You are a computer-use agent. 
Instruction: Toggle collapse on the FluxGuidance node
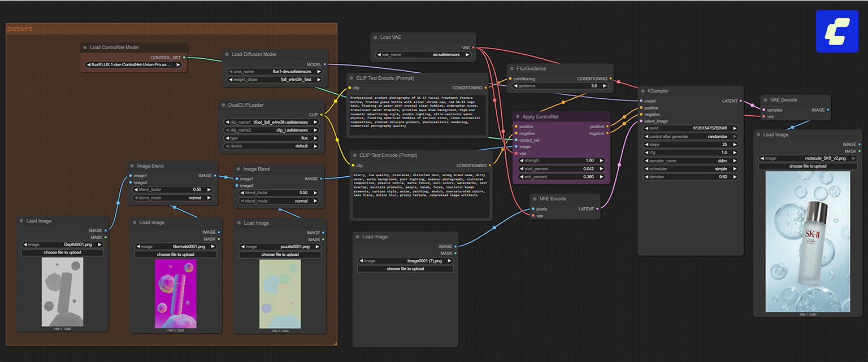tap(511, 68)
